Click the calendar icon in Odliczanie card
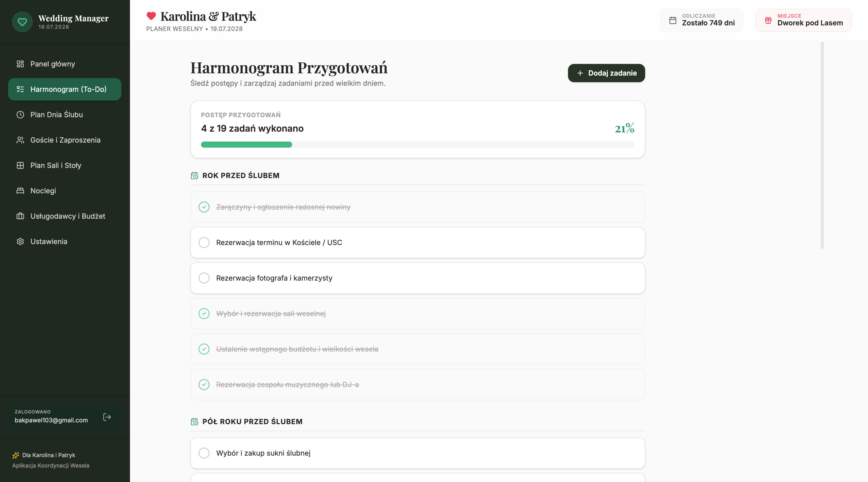 coord(673,20)
